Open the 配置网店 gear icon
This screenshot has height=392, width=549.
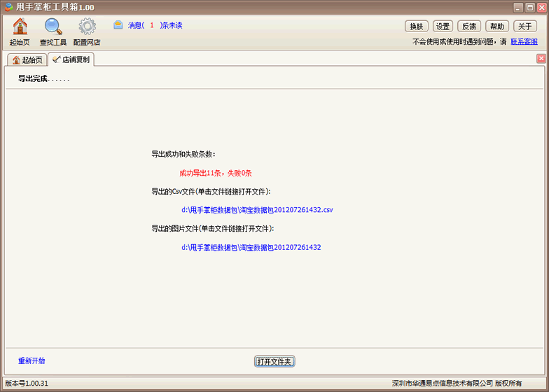[x=87, y=32]
